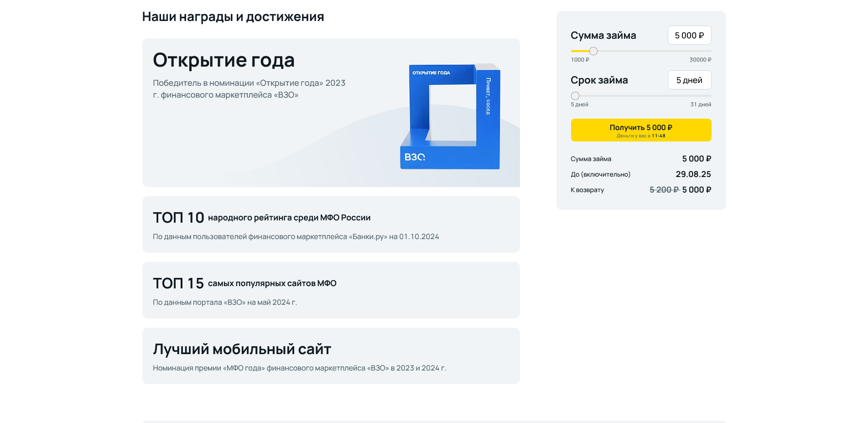Click the «31 дней» maximum term label
Viewport: 868px width, 423px height.
pos(700,104)
